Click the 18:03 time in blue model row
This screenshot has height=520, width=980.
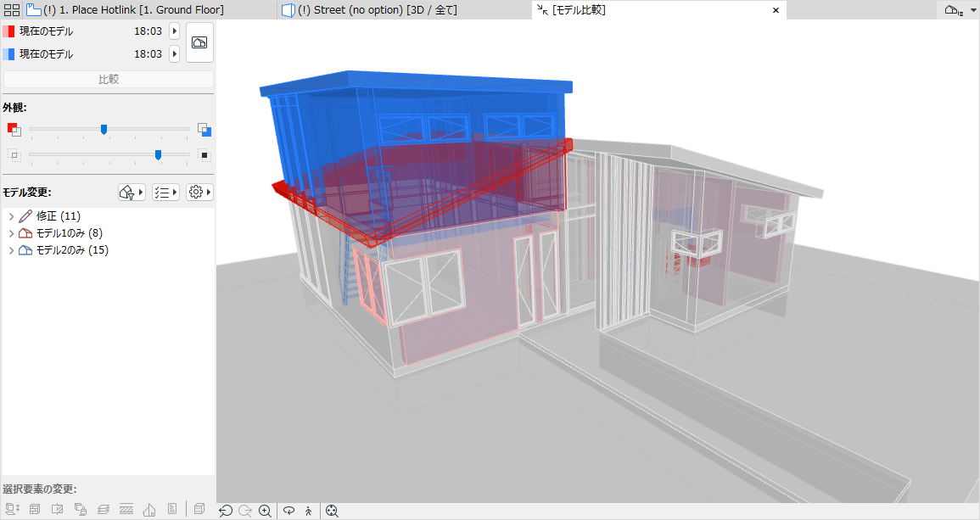[x=148, y=54]
